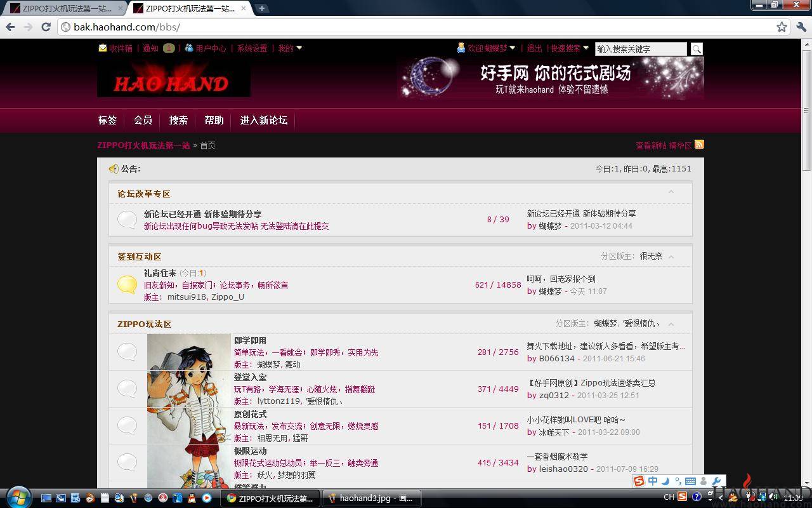
Task: Click the soft keyboard icon on IME bar
Action: tap(690, 481)
